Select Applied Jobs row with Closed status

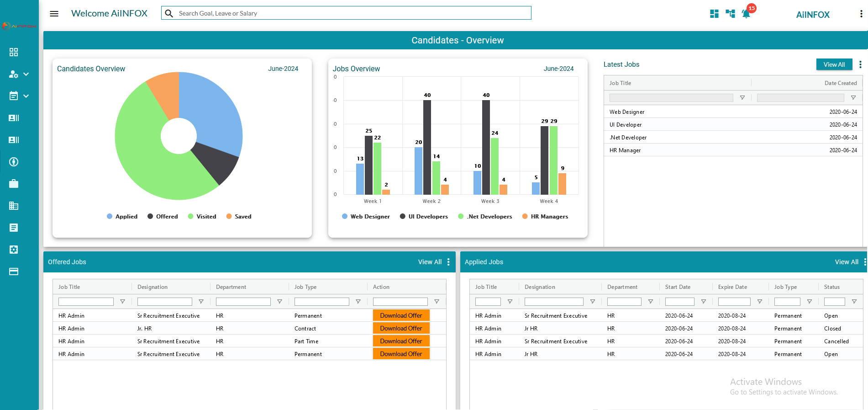point(666,328)
